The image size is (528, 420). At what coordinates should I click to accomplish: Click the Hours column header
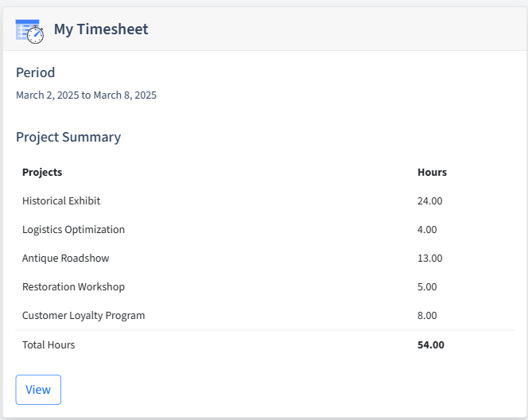coord(432,172)
